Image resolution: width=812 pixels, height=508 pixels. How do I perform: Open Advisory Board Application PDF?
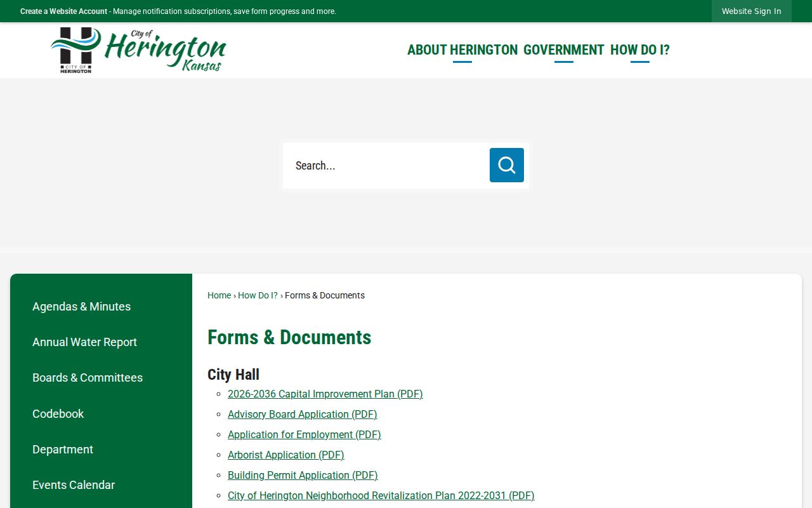[x=303, y=415]
